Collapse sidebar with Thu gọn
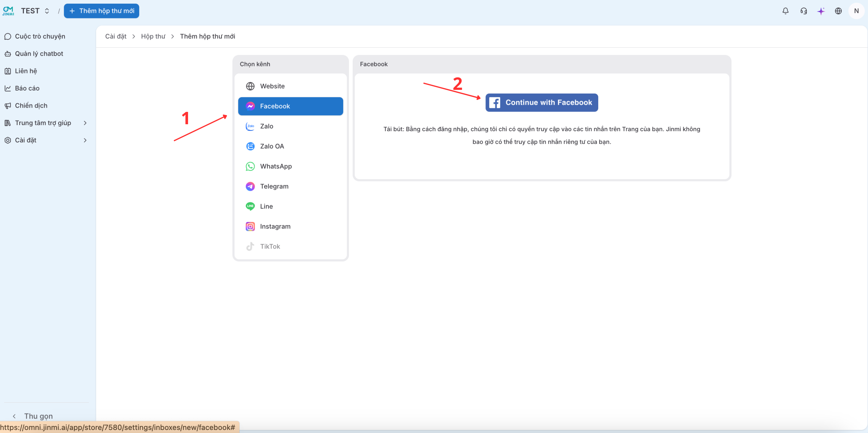Viewport: 868px width, 433px height. [33, 416]
